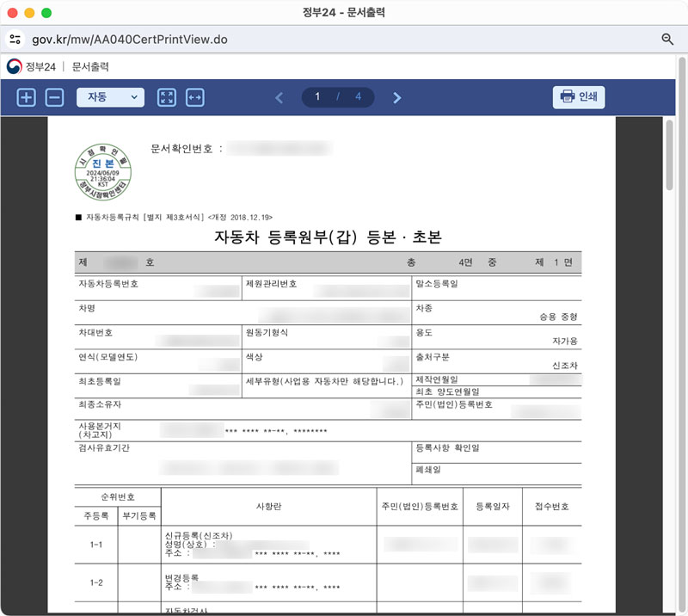Zoom out using the minus icon

pos(53,97)
